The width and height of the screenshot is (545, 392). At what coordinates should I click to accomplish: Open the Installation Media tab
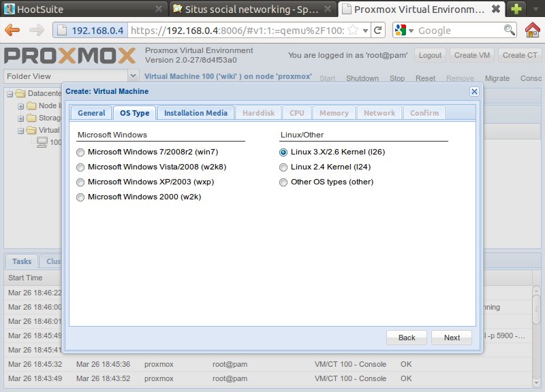click(196, 113)
